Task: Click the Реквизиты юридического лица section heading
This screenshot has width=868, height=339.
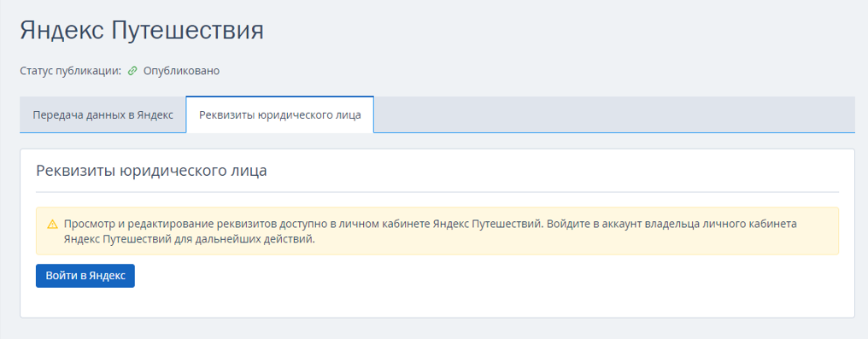Action: click(151, 171)
